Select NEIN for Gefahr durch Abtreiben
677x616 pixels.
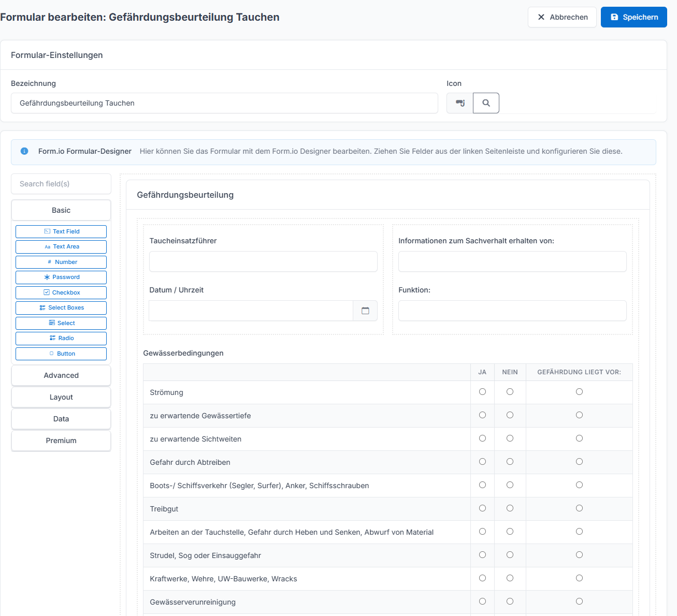point(510,462)
